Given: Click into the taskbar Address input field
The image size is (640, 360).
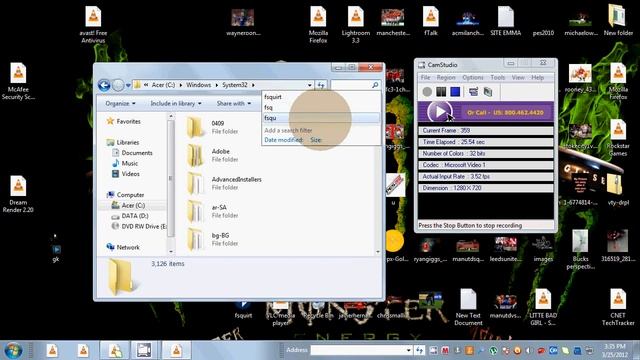Looking at the screenshot, I should pos(358,350).
